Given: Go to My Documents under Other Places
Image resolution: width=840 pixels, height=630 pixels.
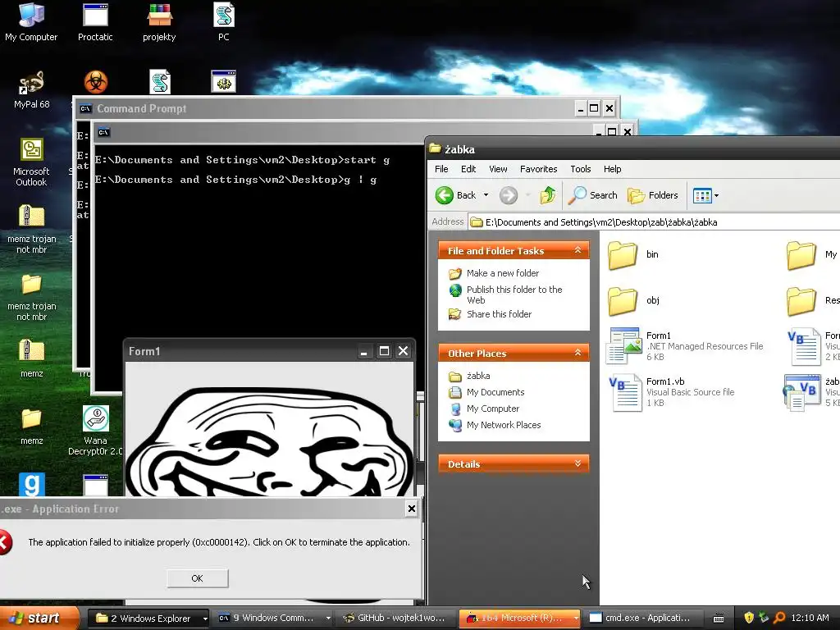Looking at the screenshot, I should pyautogui.click(x=495, y=392).
